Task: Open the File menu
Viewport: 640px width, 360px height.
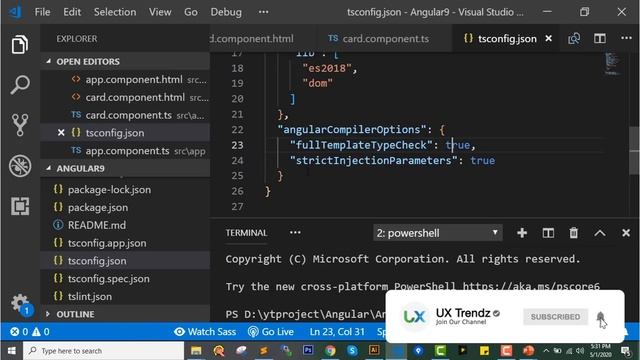Action: coord(42,12)
